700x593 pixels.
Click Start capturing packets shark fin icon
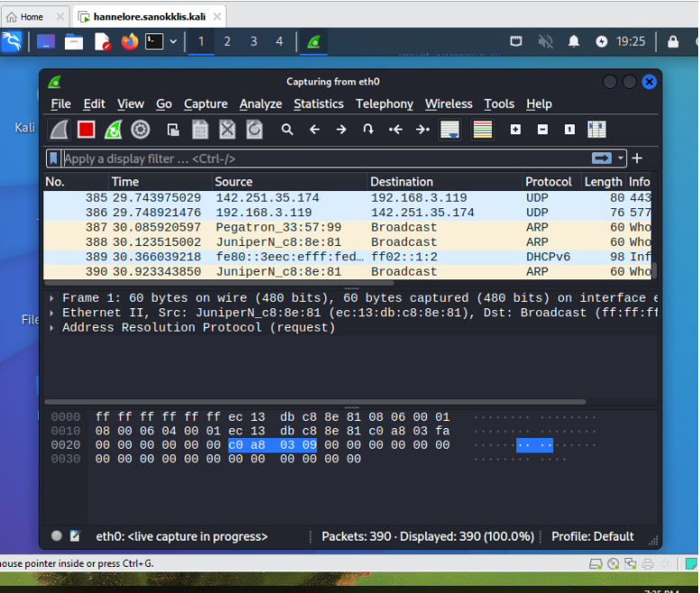(59, 130)
